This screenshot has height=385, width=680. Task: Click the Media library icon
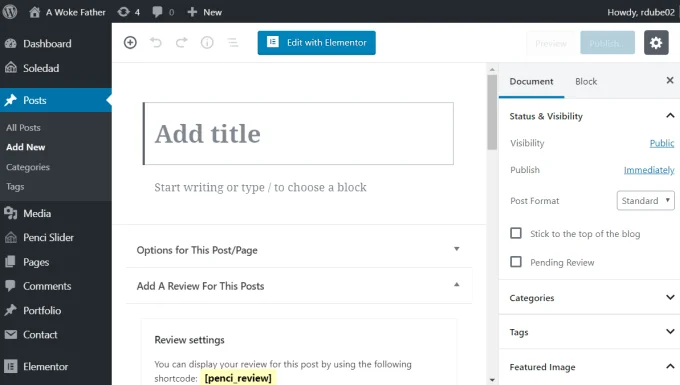tap(10, 213)
